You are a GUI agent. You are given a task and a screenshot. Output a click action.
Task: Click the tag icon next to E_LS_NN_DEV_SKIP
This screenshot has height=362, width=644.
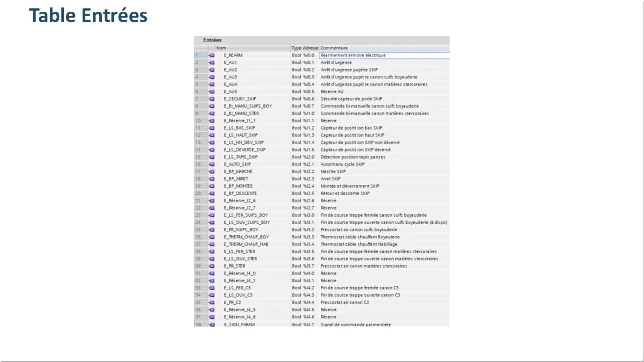click(212, 143)
